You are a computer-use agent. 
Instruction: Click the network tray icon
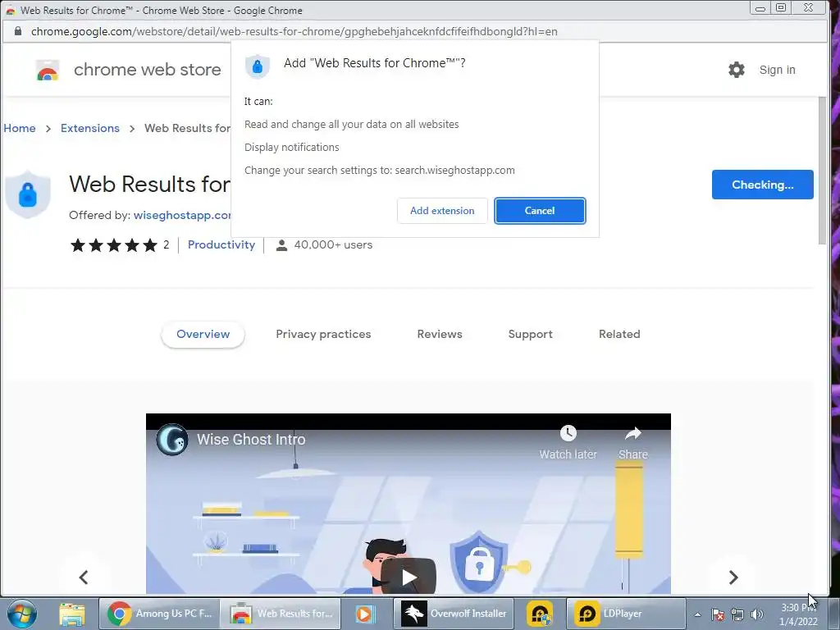point(737,614)
